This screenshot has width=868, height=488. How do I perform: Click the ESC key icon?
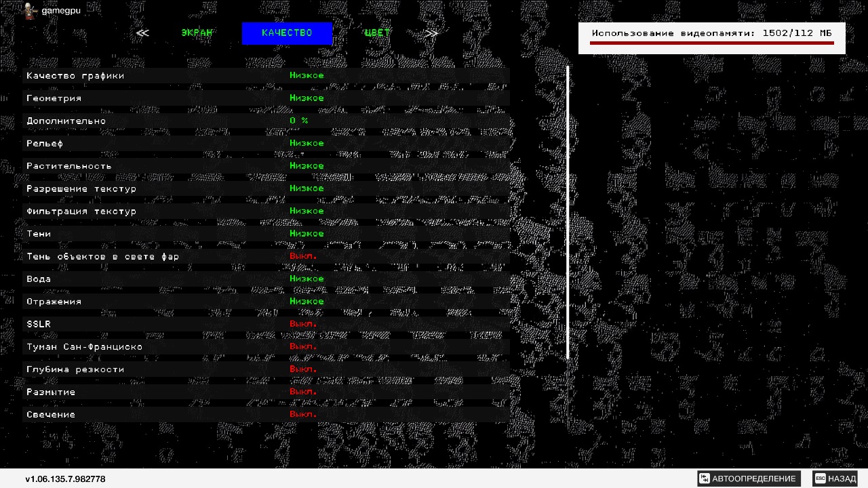click(x=820, y=479)
